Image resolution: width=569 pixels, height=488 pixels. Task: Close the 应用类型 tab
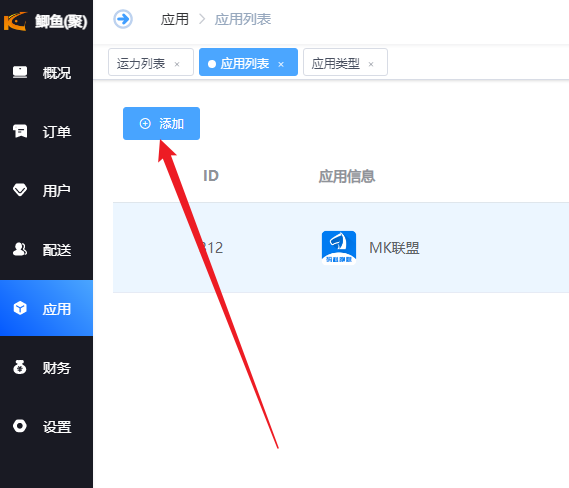[371, 65]
